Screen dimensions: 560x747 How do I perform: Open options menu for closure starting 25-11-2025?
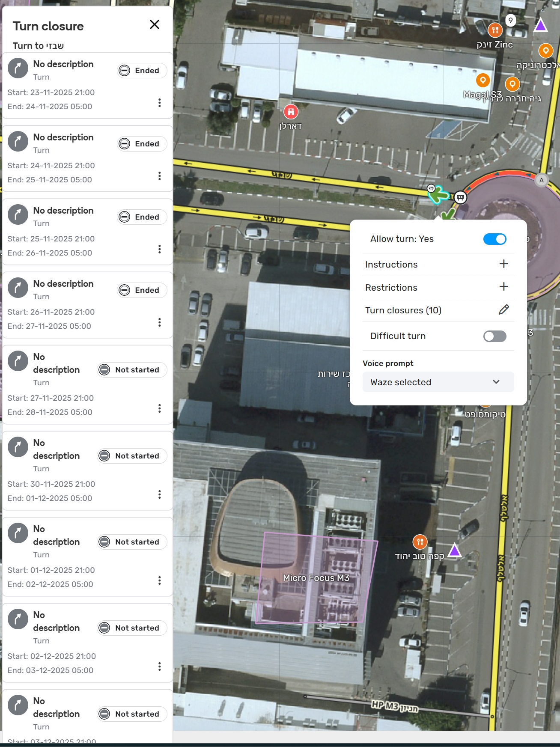pyautogui.click(x=160, y=249)
